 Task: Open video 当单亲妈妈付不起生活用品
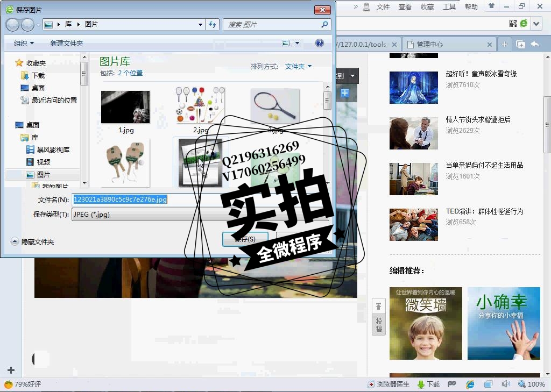484,165
